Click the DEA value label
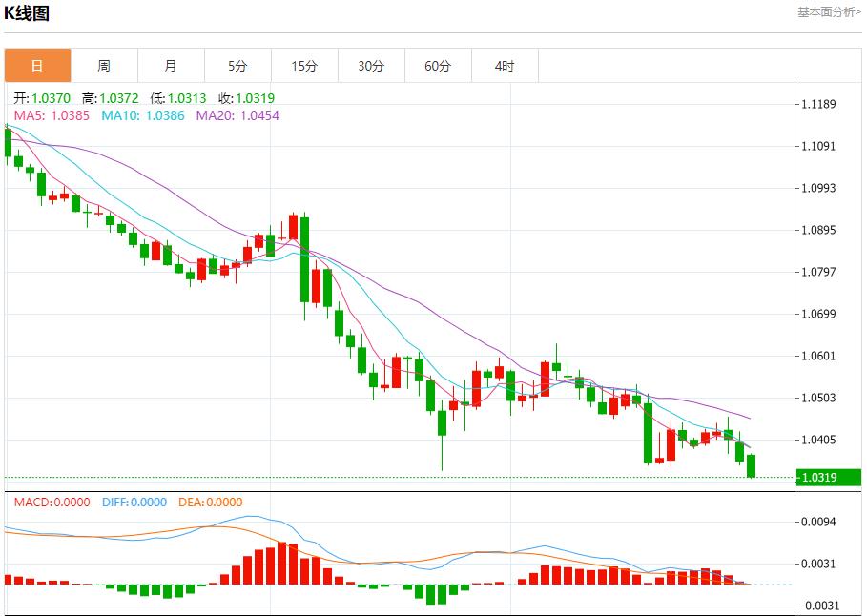Image resolution: width=867 pixels, height=616 pixels. [210, 503]
